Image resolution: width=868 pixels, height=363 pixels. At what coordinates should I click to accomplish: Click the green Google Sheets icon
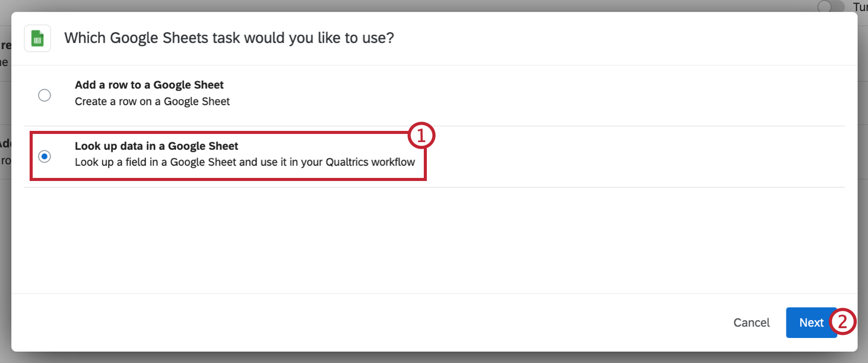tap(37, 38)
